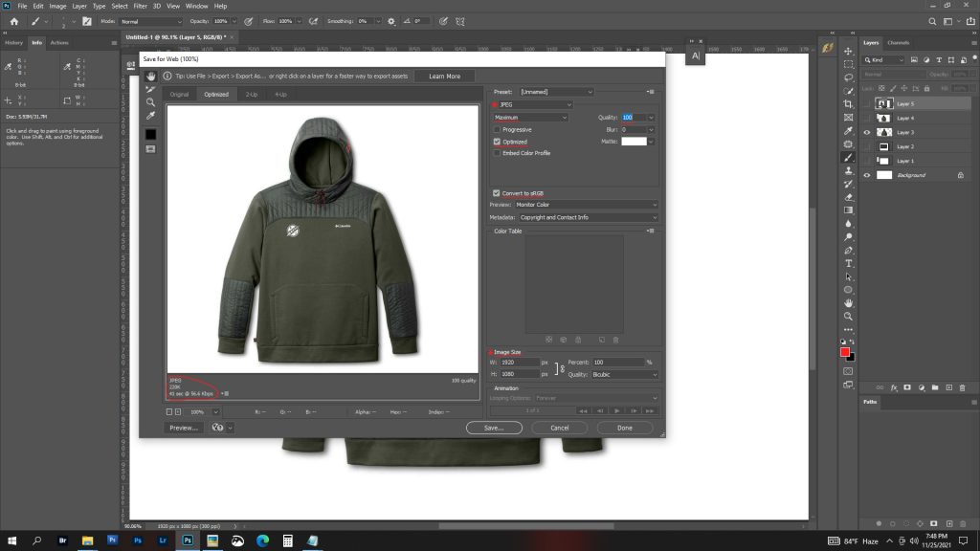
Task: Click the Preview... button
Action: pos(184,428)
